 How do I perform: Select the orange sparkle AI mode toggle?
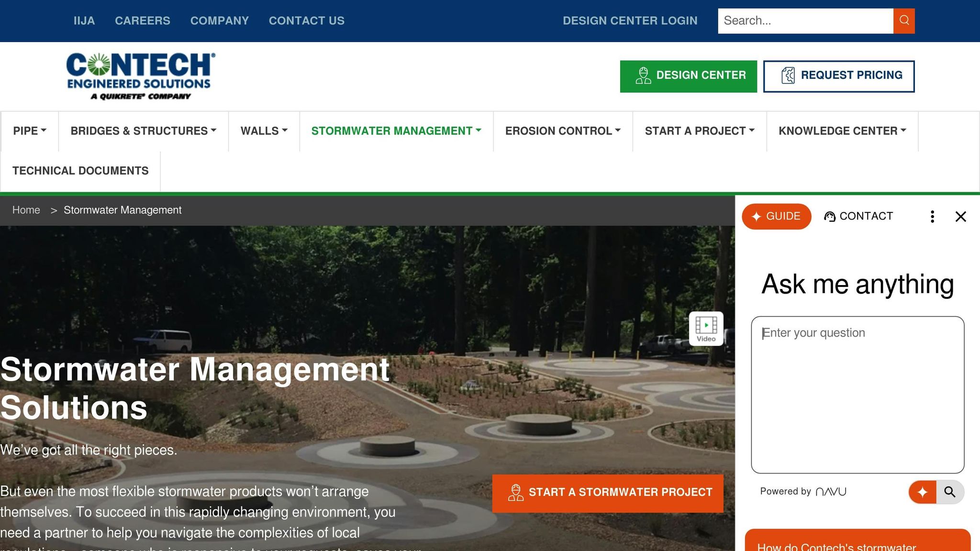click(x=922, y=492)
